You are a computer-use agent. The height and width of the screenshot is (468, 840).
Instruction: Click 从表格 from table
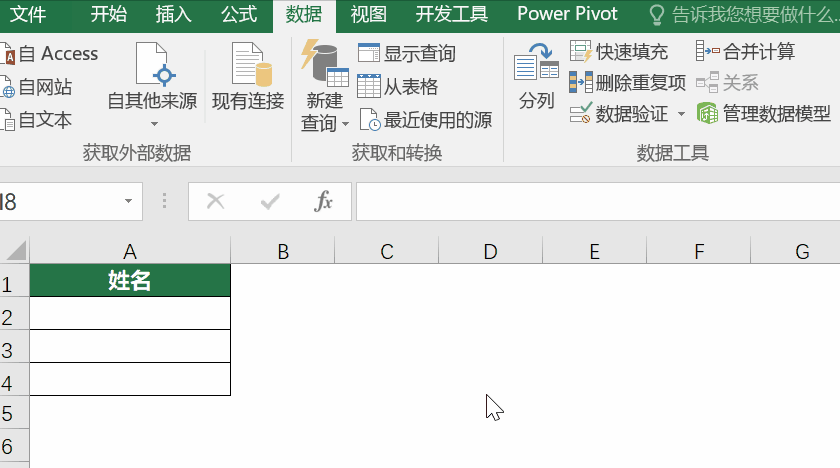click(398, 86)
